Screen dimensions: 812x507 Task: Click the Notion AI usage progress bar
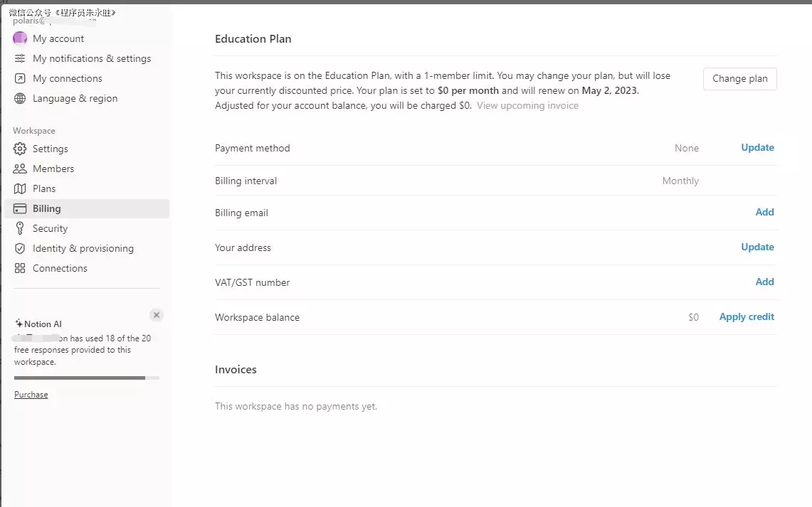(x=86, y=378)
